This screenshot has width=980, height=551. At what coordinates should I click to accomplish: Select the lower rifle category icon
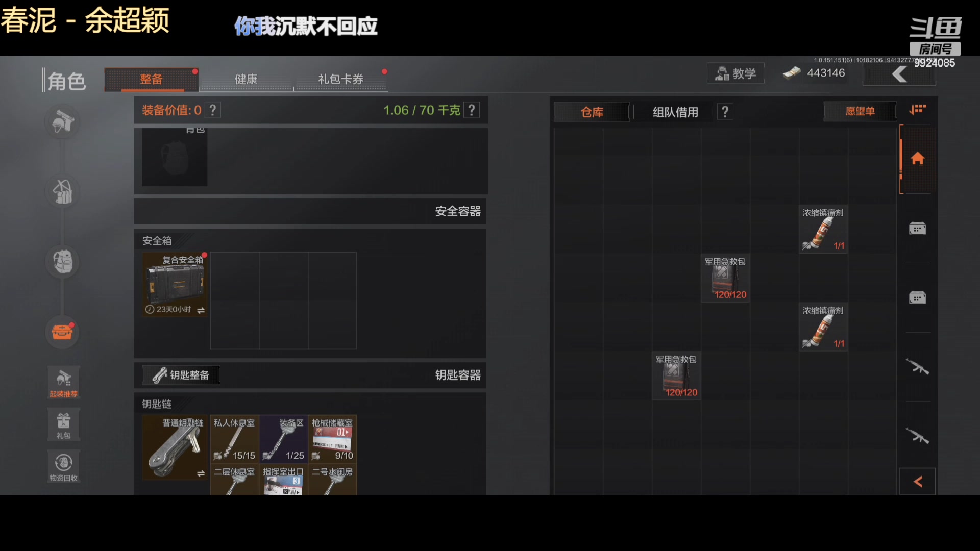pos(917,436)
